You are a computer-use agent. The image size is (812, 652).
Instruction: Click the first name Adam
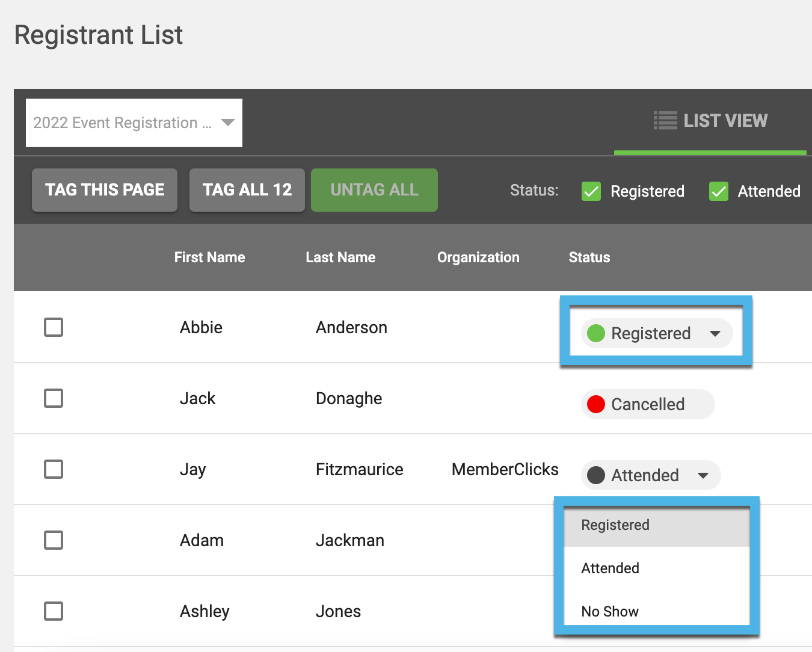click(x=201, y=540)
